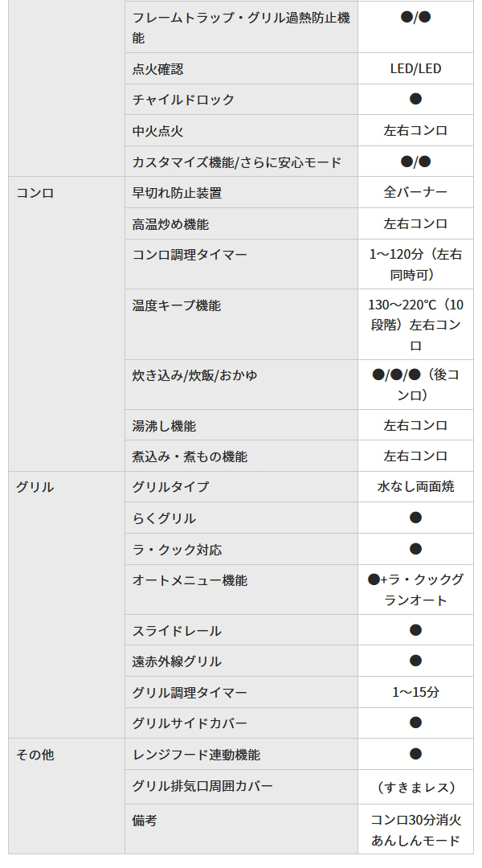The width and height of the screenshot is (482, 868).
Task: Click the レンジフード連動機能 black dot marker
Action: 415,754
